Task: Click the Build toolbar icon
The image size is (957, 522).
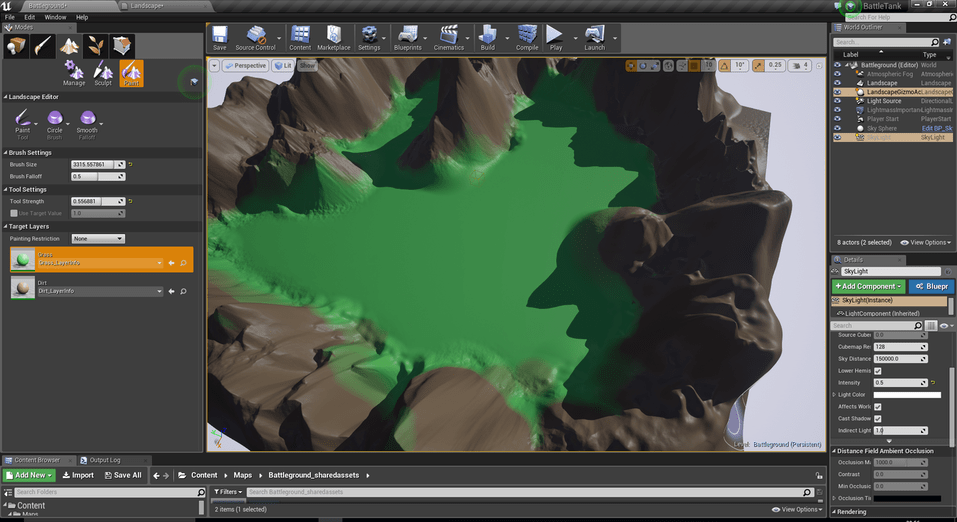Action: [487, 38]
